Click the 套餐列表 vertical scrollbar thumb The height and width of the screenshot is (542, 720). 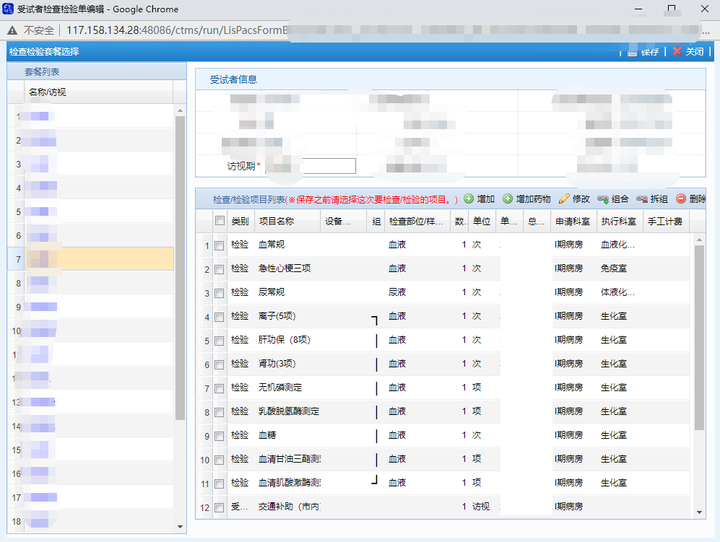(180, 268)
